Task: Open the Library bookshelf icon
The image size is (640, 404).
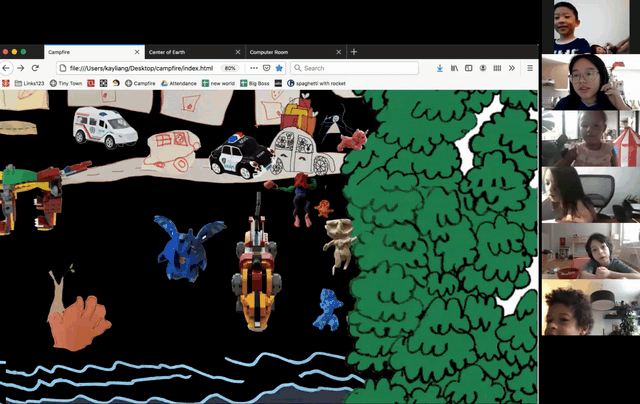Action: [x=454, y=68]
